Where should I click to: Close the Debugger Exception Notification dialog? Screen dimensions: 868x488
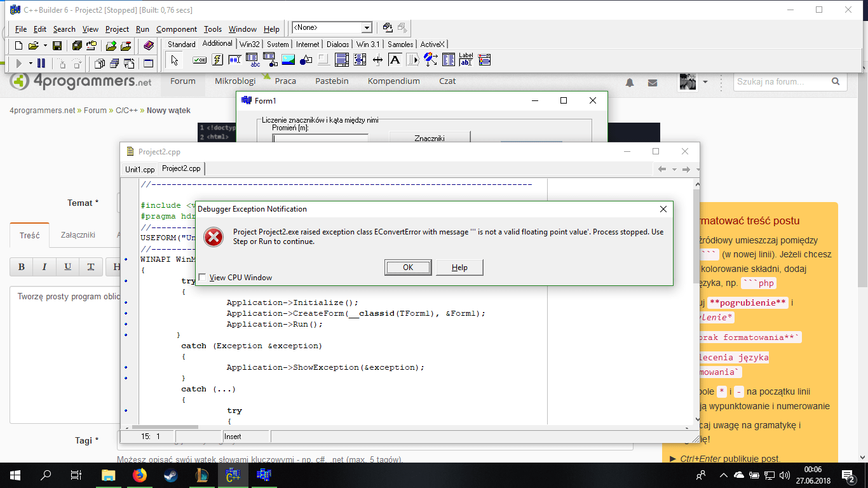coord(663,209)
